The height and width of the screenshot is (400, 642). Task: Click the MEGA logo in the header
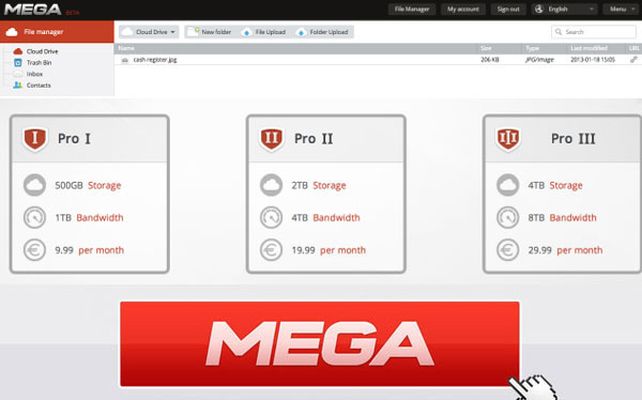coord(33,9)
